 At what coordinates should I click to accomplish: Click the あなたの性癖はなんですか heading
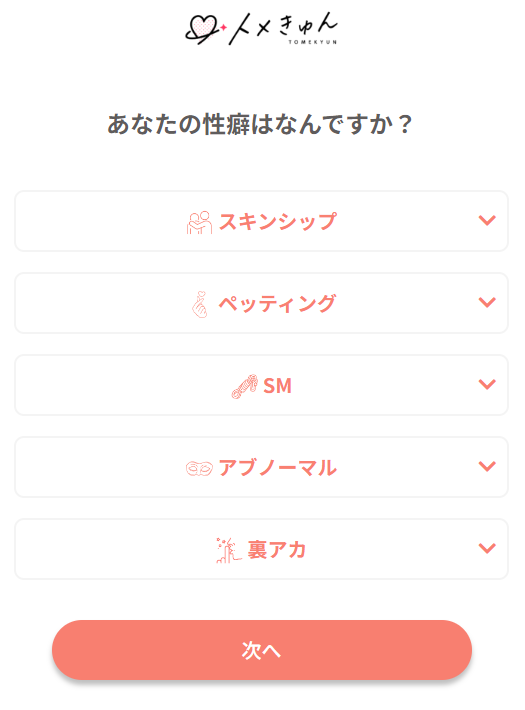(x=260, y=124)
